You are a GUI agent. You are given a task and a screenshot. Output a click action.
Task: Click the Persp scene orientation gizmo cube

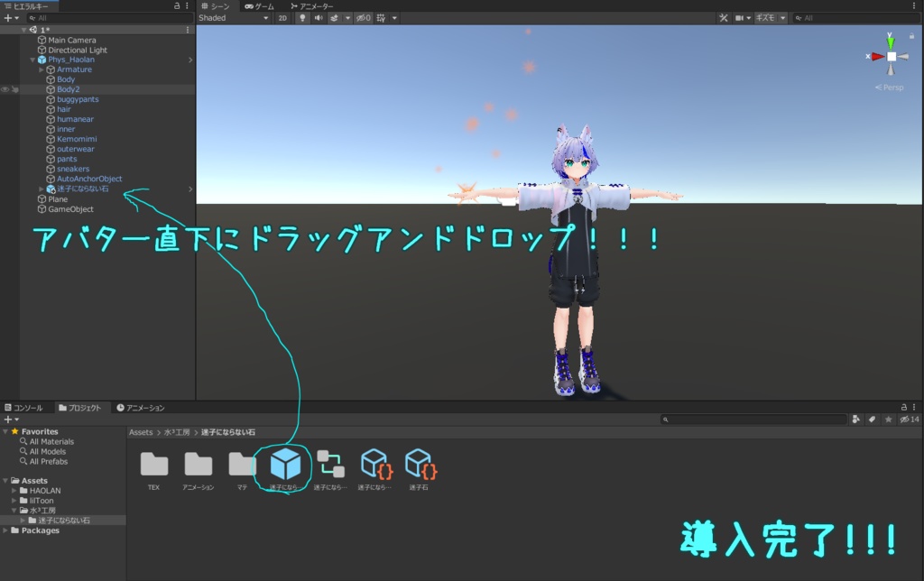(x=891, y=56)
